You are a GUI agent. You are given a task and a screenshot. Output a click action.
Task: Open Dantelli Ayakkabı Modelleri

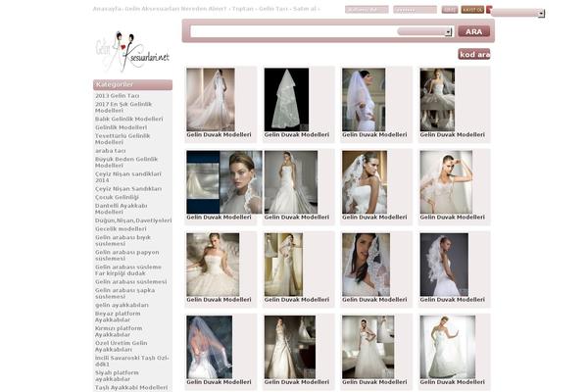(122, 209)
